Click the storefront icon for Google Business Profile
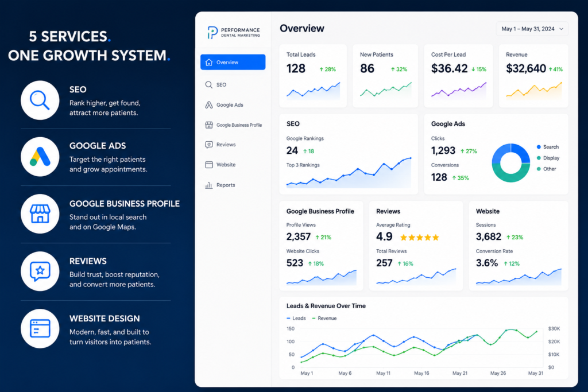This screenshot has height=392, width=588. coord(209,125)
